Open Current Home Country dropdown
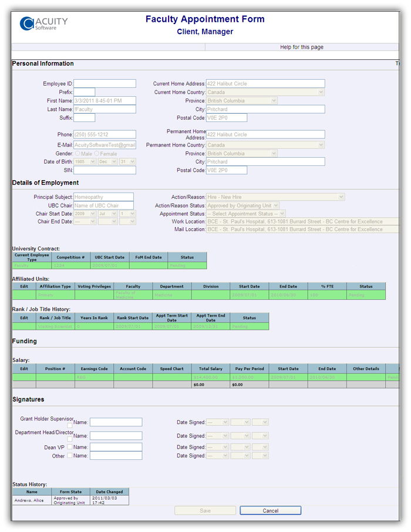This screenshot has height=532, width=411. (x=265, y=92)
